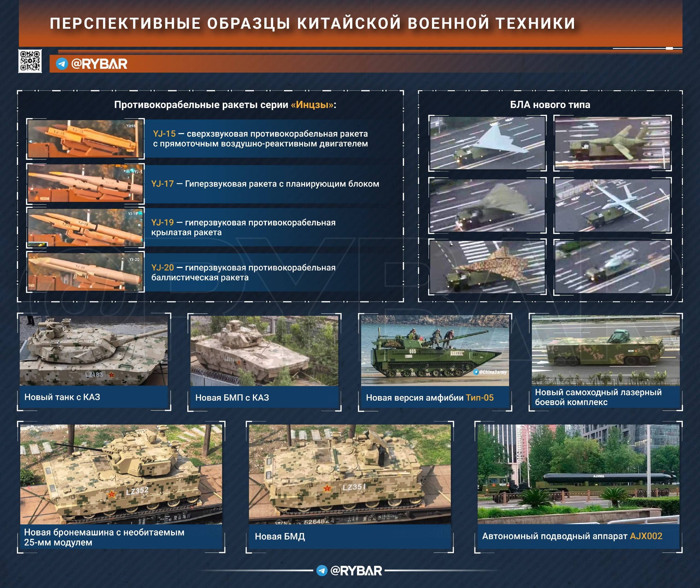
Task: Click the QR code in the header
Action: (x=30, y=61)
